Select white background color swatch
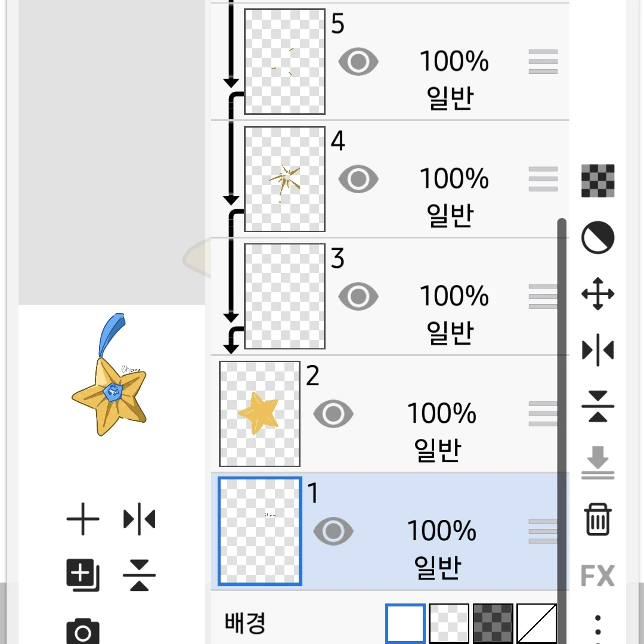Image resolution: width=644 pixels, height=644 pixels. (x=405, y=623)
